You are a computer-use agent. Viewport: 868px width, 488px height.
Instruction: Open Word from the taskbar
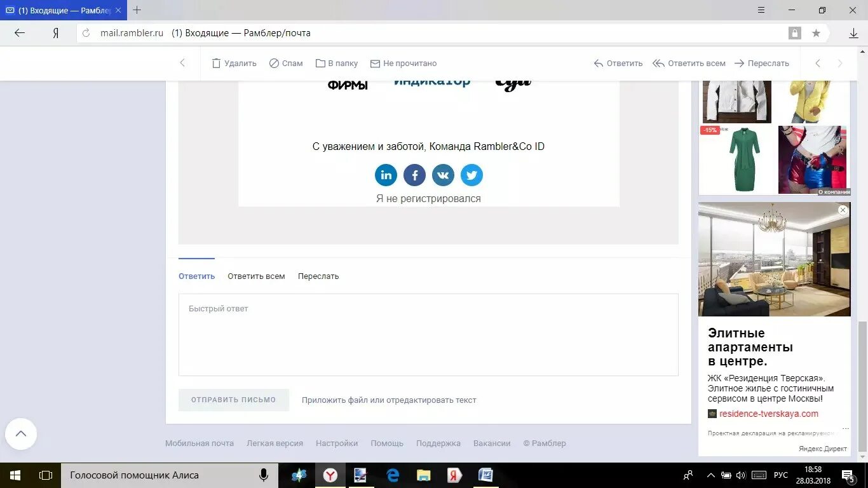point(485,475)
